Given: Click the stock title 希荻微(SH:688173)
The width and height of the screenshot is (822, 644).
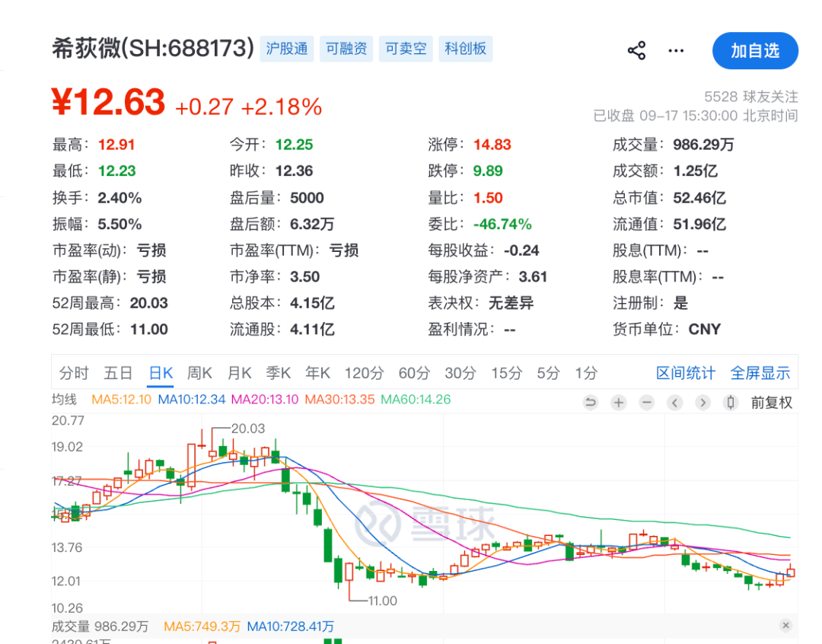Looking at the screenshot, I should [x=152, y=48].
